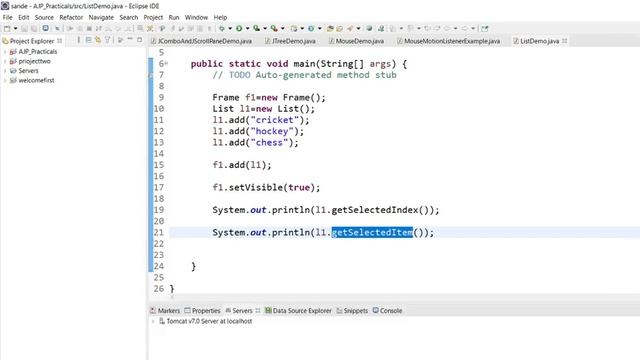Open the Navigate menu
The width and height of the screenshot is (640, 360).
[x=101, y=18]
